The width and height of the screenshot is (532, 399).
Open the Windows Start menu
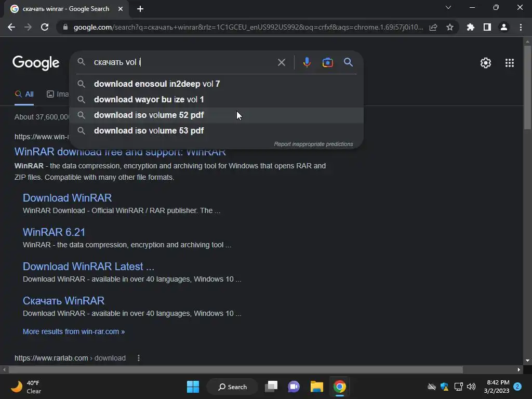193,387
